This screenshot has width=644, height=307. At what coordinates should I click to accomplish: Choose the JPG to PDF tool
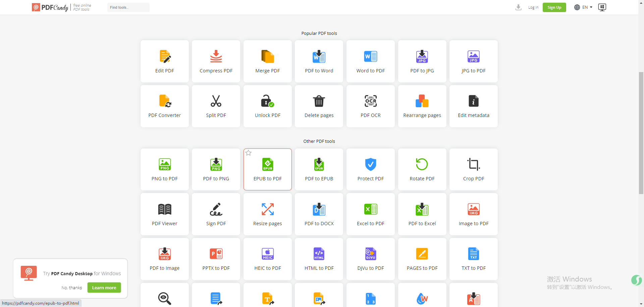[x=474, y=61]
